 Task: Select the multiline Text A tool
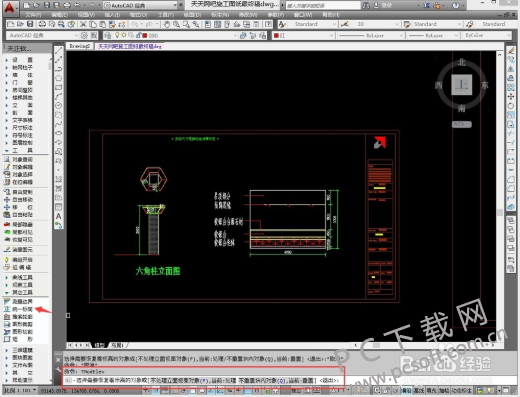coord(58,216)
